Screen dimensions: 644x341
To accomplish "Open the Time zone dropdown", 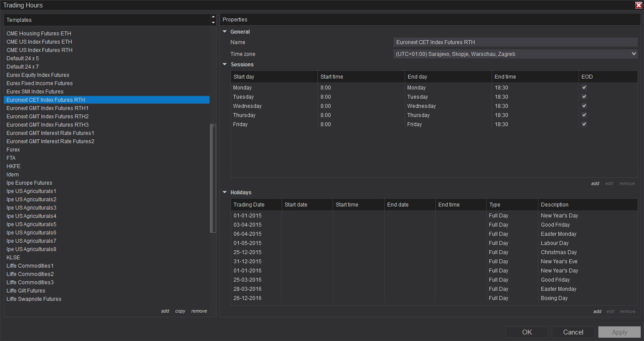I will [x=634, y=54].
